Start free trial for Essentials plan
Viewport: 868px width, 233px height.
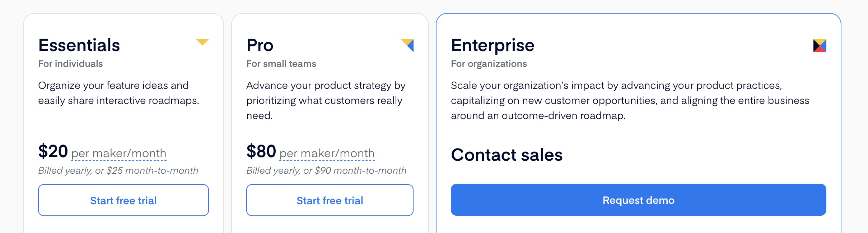123,200
